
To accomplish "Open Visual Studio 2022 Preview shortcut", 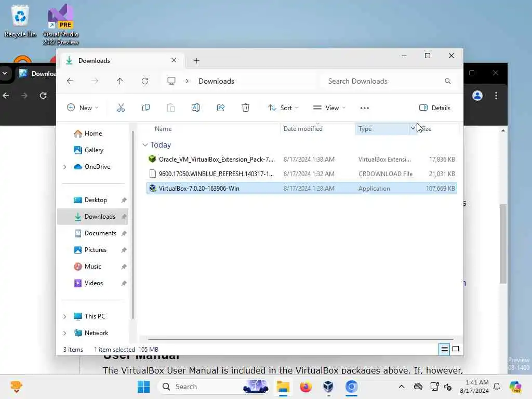I will (x=61, y=24).
